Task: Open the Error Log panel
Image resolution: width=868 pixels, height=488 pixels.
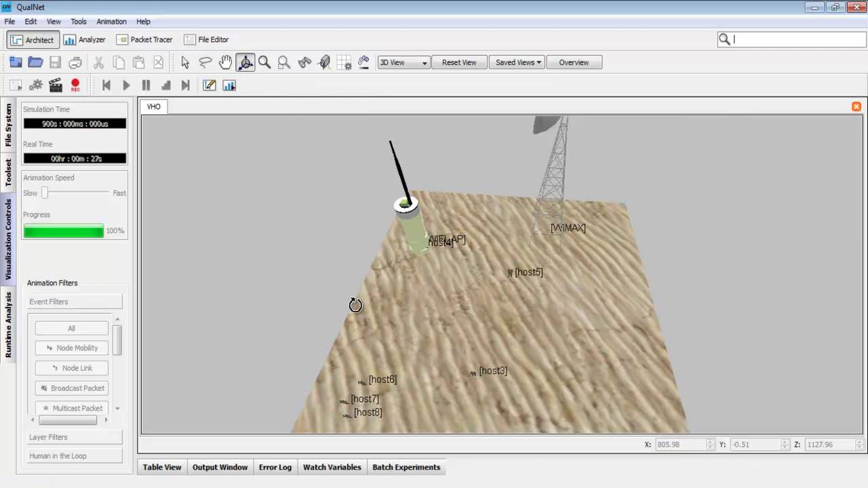Action: click(275, 467)
